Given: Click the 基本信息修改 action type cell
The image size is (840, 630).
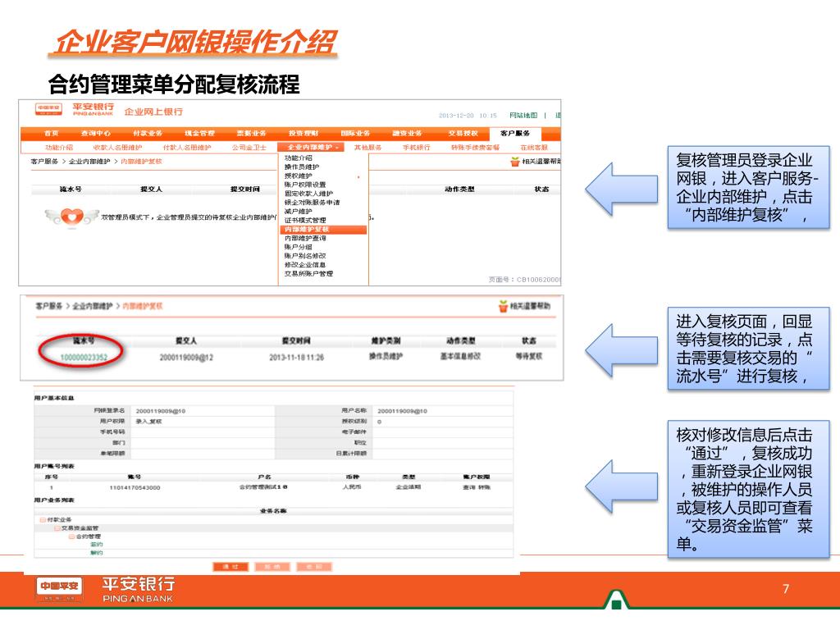Looking at the screenshot, I should (461, 356).
